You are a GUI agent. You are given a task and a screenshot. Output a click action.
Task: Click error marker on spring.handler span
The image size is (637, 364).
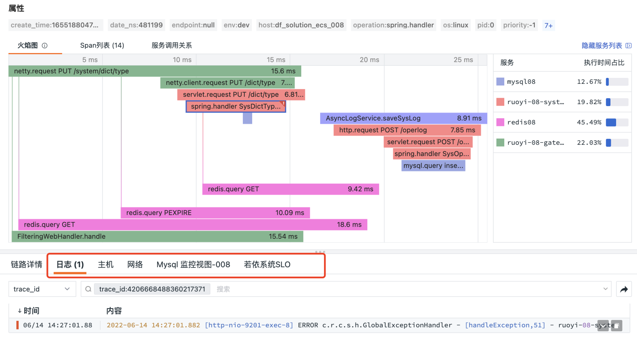coord(283,103)
